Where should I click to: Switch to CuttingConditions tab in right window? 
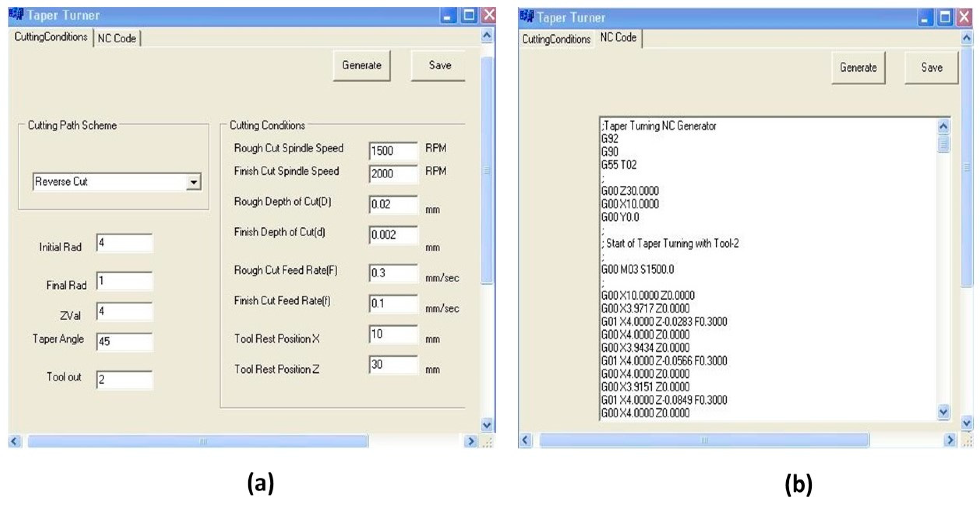(x=556, y=39)
